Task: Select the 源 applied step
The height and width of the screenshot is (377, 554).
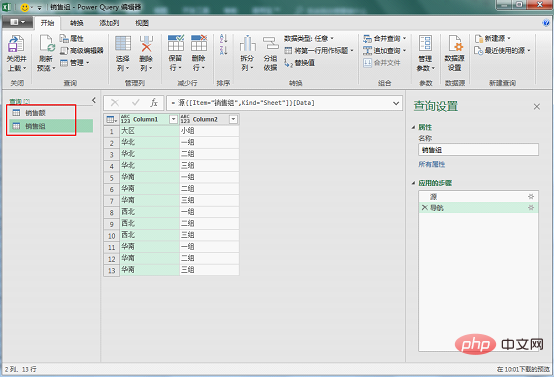Action: (x=478, y=196)
